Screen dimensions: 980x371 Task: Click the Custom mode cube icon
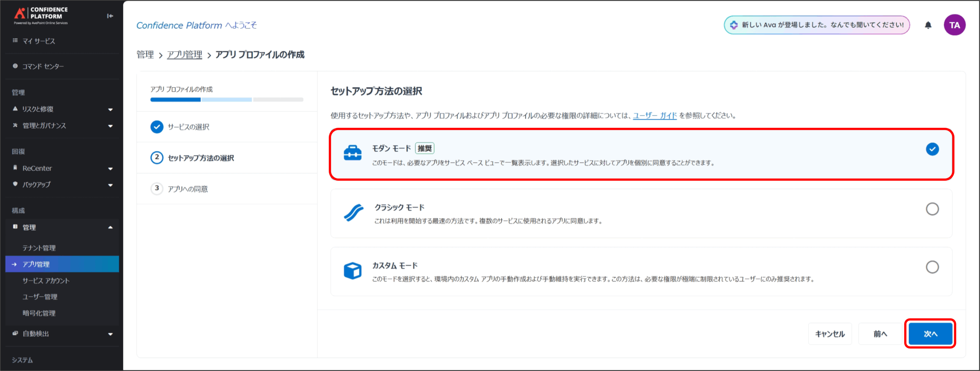pyautogui.click(x=352, y=271)
